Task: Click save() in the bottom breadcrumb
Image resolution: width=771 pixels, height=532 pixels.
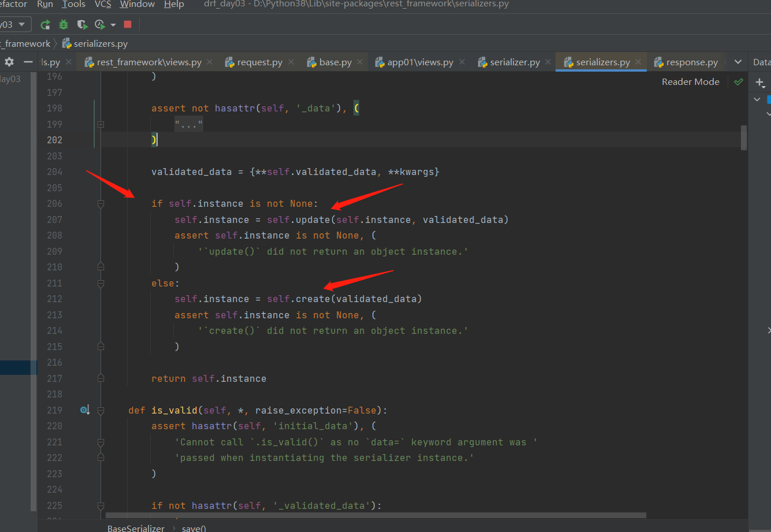Action: (x=194, y=528)
